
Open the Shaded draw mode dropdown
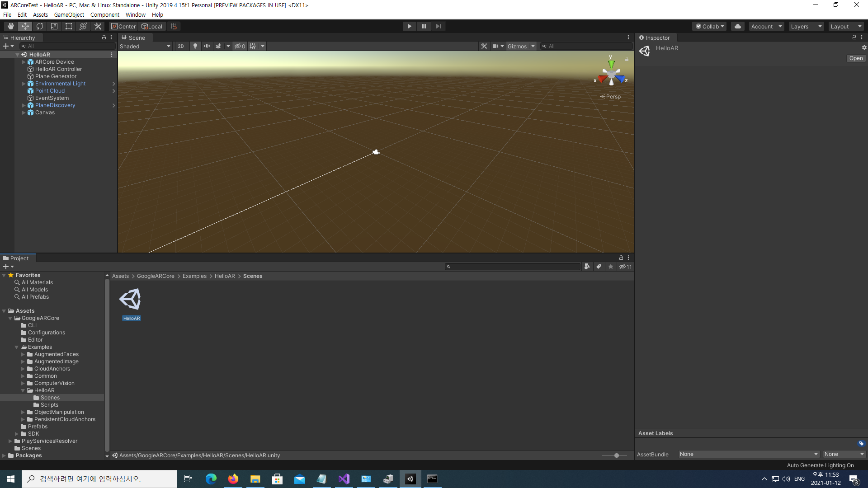tap(145, 46)
